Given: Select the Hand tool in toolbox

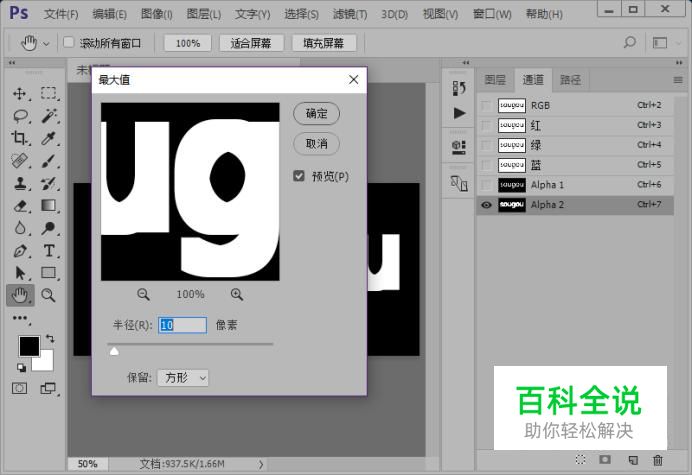Looking at the screenshot, I should (20, 295).
